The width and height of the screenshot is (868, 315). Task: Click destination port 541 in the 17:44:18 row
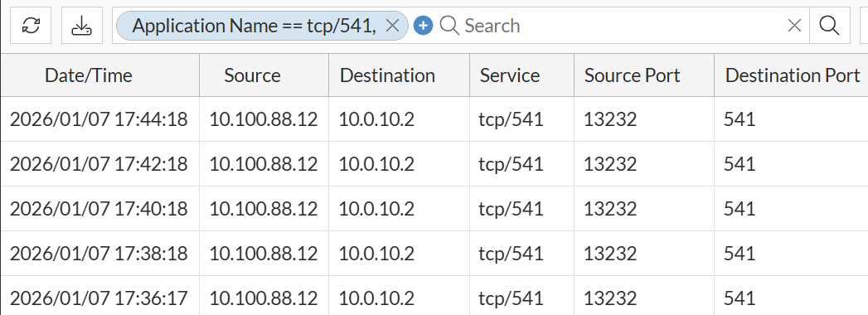[x=739, y=119]
